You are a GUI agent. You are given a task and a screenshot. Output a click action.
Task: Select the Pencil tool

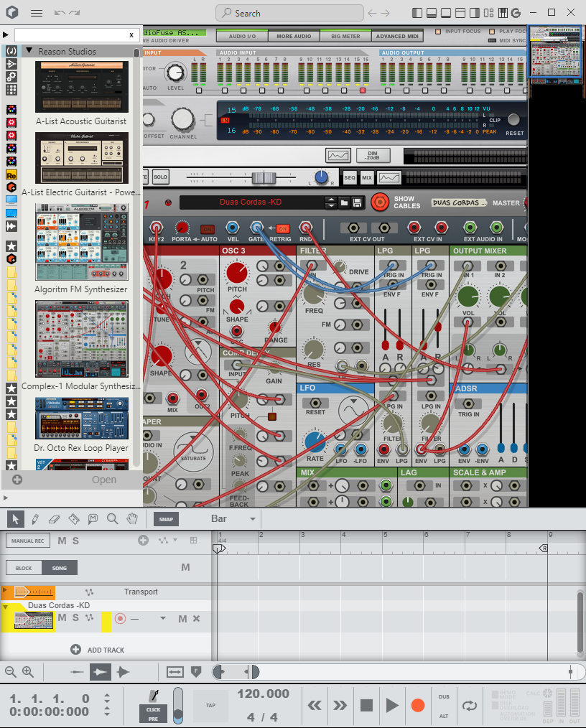(x=34, y=518)
